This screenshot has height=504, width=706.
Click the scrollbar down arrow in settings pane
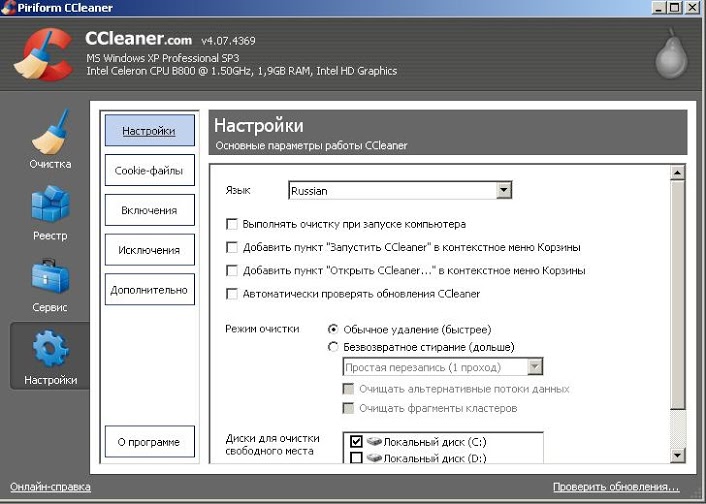click(678, 455)
